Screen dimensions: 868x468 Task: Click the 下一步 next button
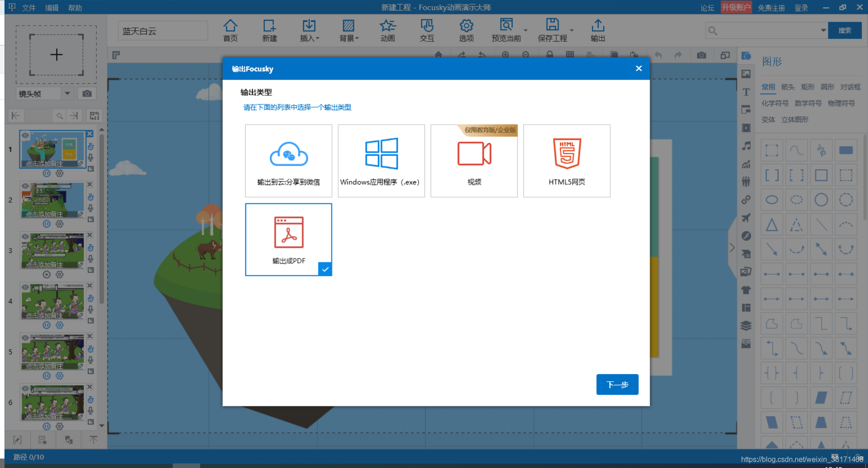coord(617,384)
